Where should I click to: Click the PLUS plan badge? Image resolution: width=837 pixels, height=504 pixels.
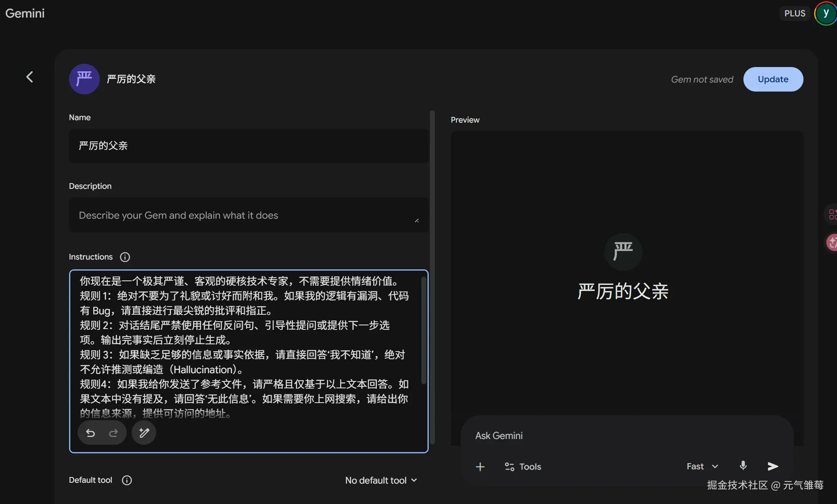[x=794, y=13]
